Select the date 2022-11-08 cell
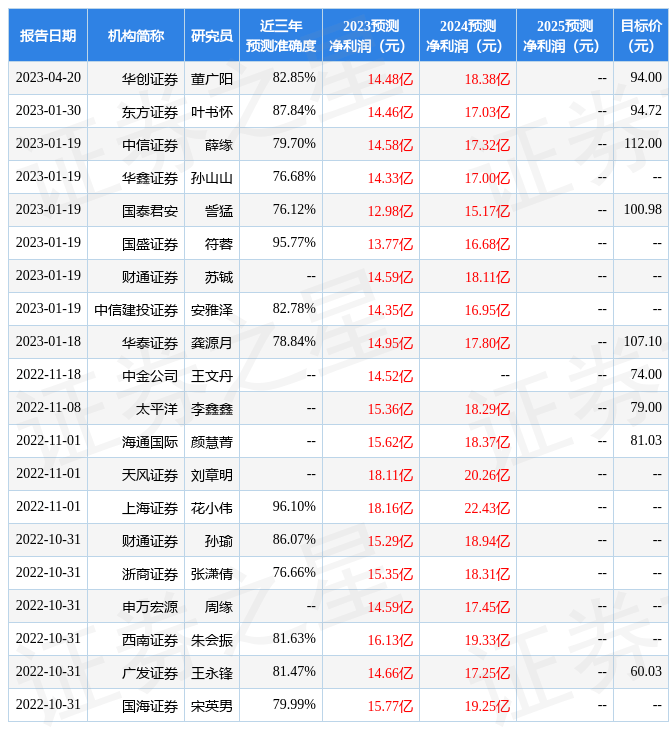 48,407
